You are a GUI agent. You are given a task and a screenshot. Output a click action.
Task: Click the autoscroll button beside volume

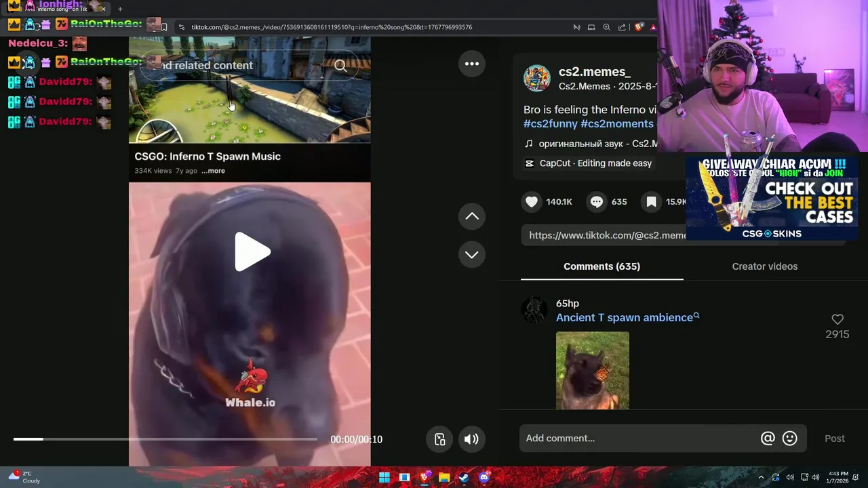click(x=440, y=439)
